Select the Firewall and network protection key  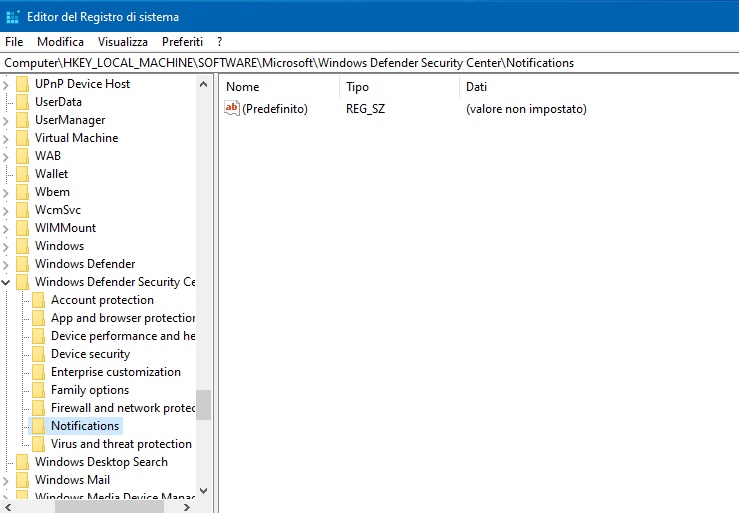click(x=123, y=408)
